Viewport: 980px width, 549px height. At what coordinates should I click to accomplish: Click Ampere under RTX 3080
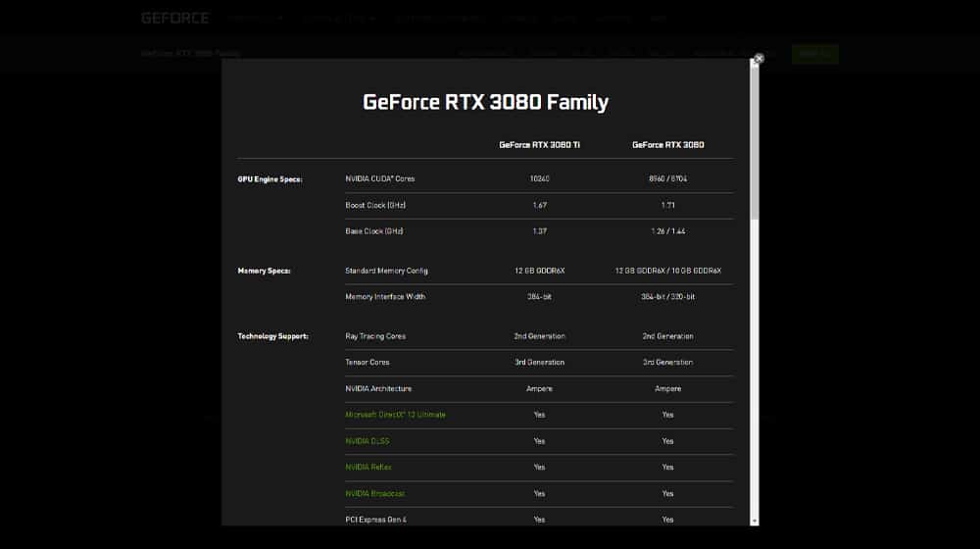point(668,388)
